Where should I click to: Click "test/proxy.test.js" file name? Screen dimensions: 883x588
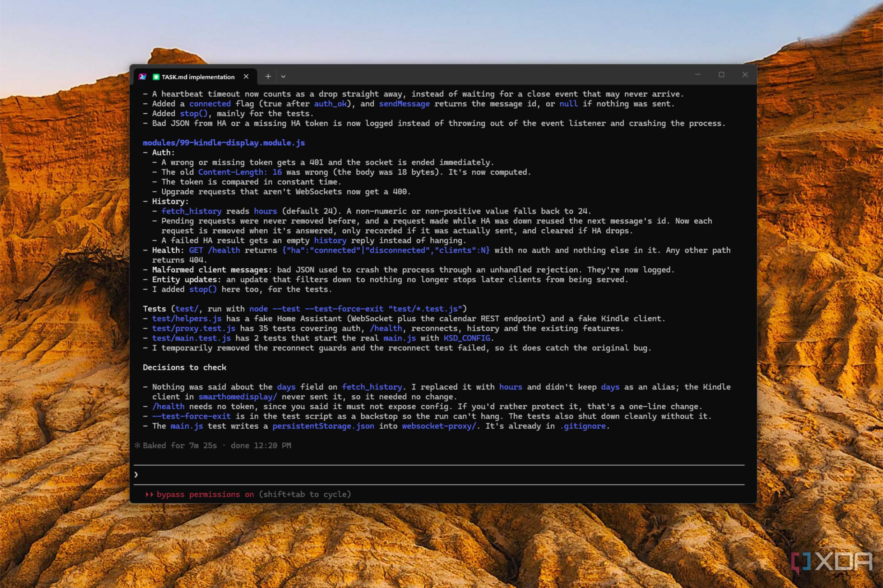coord(194,328)
